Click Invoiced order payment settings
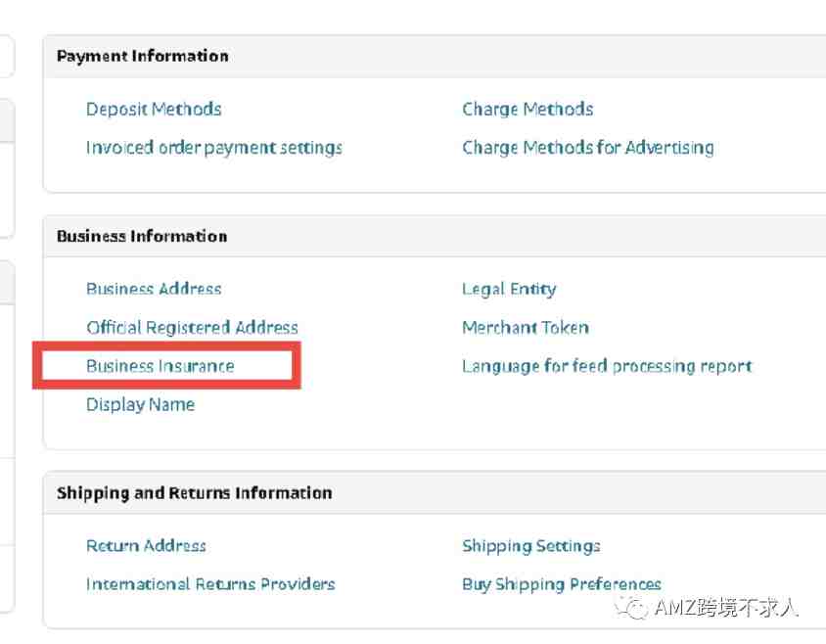 tap(214, 148)
